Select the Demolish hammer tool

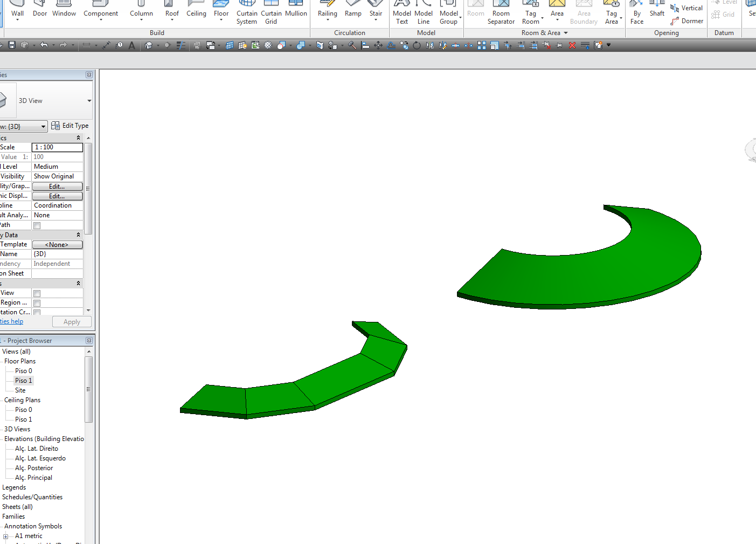coord(352,45)
